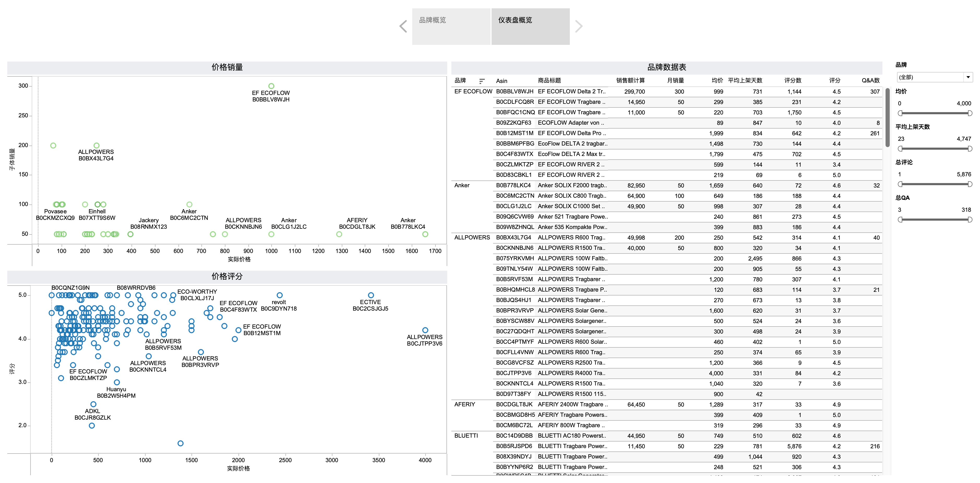Click the 评分数 column header
This screenshot has height=483, width=980.
click(x=793, y=81)
